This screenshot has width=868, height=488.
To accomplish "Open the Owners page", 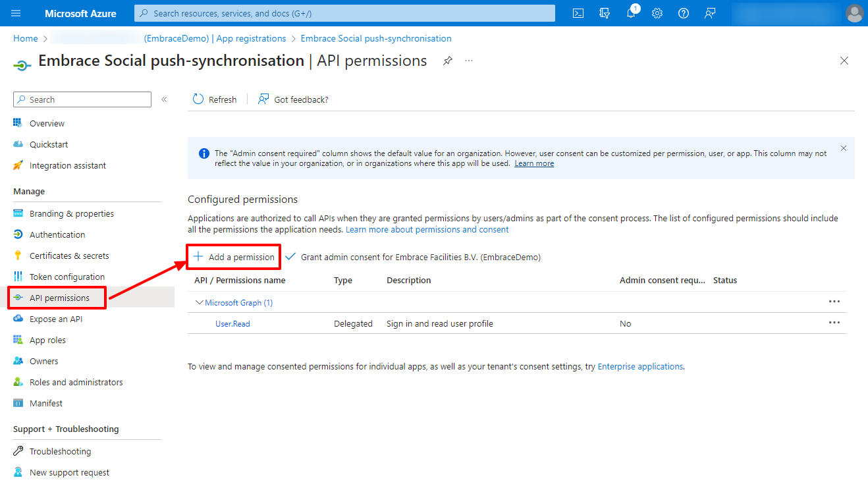I will [43, 361].
